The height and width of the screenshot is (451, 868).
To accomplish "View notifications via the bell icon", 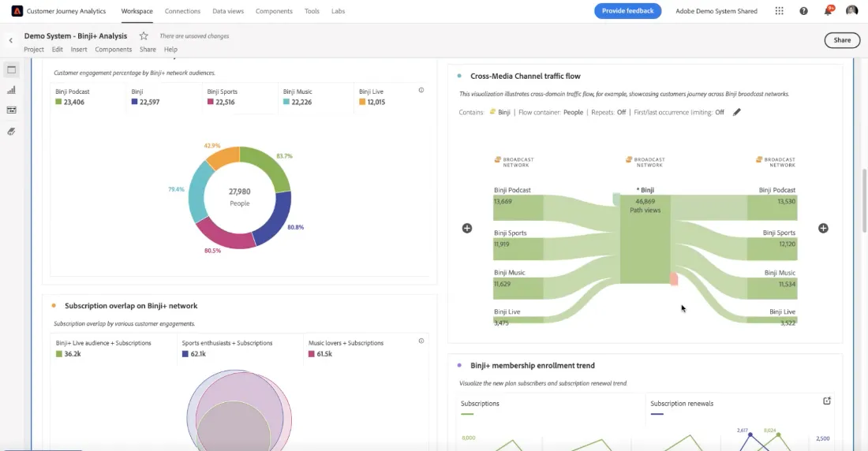I will [x=828, y=10].
